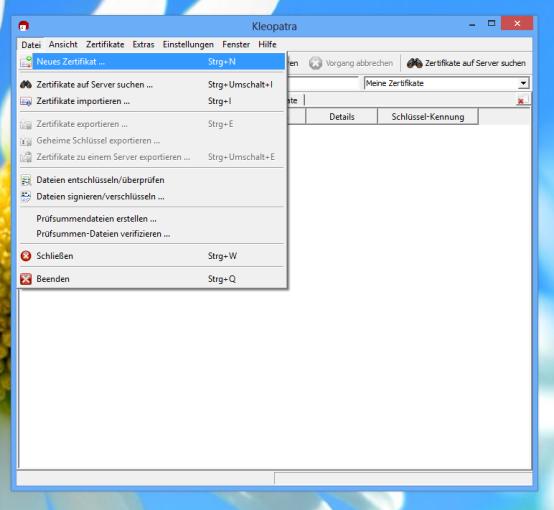
Task: Select Schließen menu entry
Action: click(x=152, y=256)
